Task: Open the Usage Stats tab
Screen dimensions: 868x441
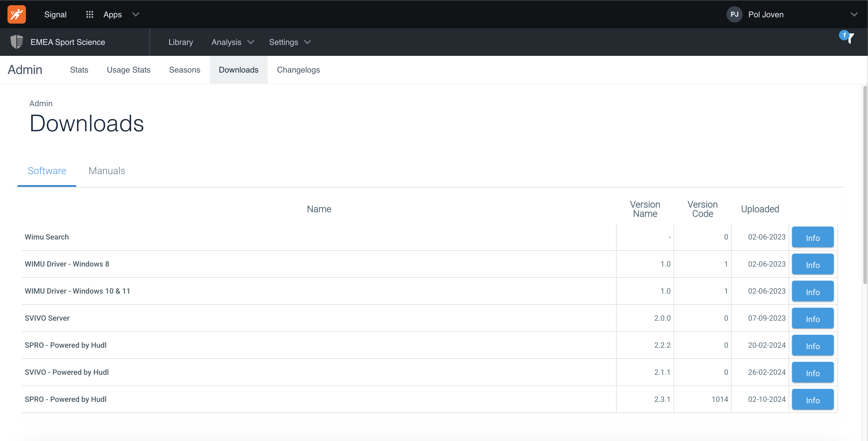Action: [x=128, y=70]
